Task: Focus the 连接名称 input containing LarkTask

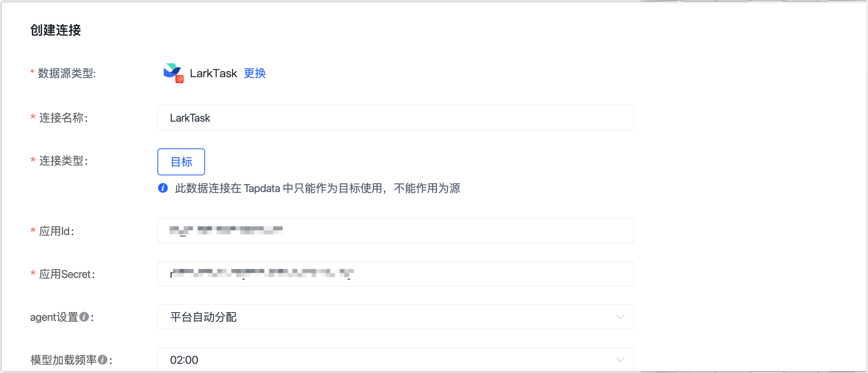Action: 395,118
